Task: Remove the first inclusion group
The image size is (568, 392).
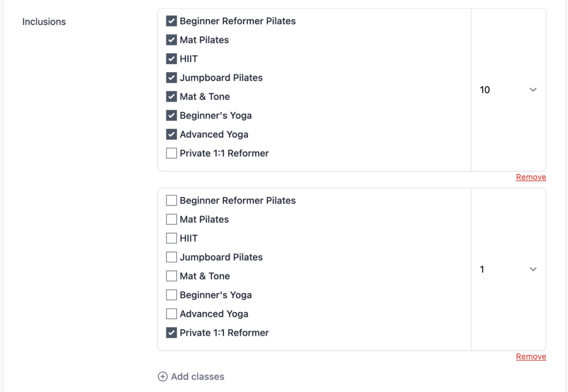Action: tap(531, 177)
